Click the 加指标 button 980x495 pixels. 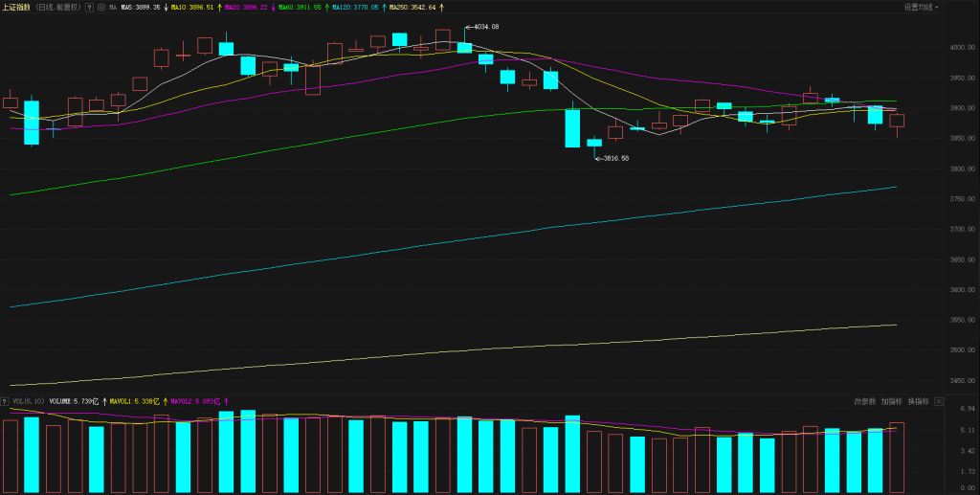[x=892, y=401]
